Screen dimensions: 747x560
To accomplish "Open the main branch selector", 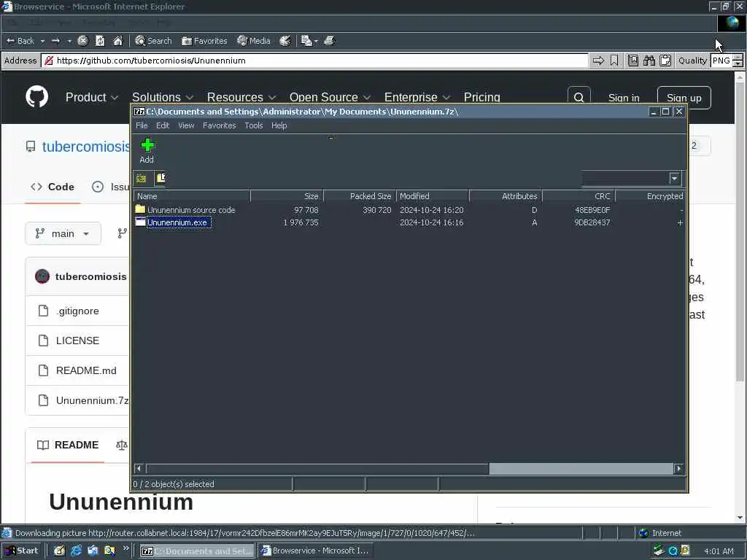I will pyautogui.click(x=63, y=233).
